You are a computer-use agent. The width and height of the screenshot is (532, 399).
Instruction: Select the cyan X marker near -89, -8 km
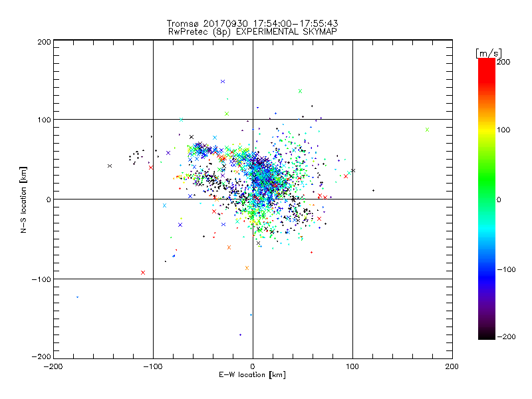pyautogui.click(x=164, y=205)
